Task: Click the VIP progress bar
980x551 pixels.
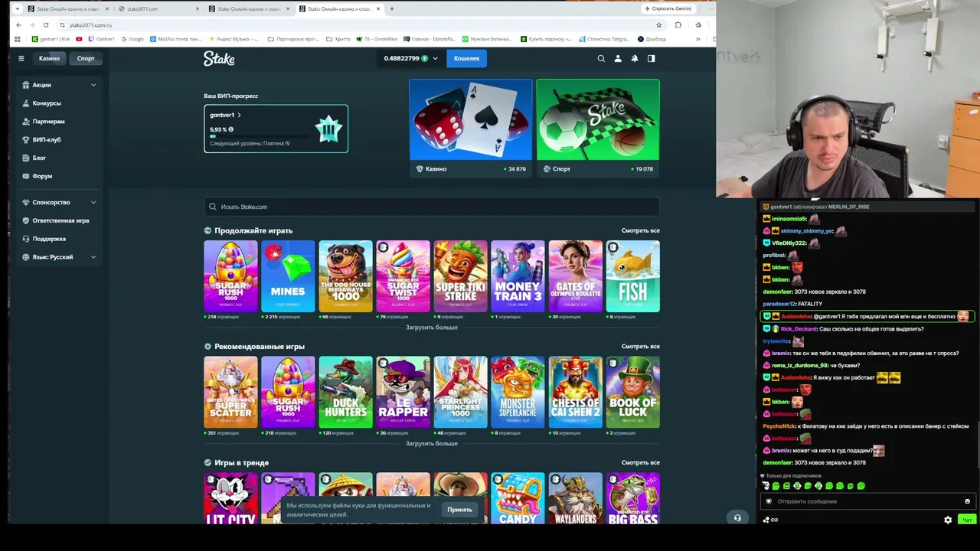Action: pos(261,137)
